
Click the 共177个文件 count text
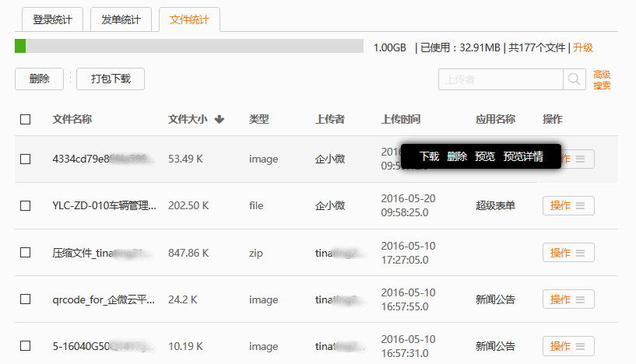[537, 47]
